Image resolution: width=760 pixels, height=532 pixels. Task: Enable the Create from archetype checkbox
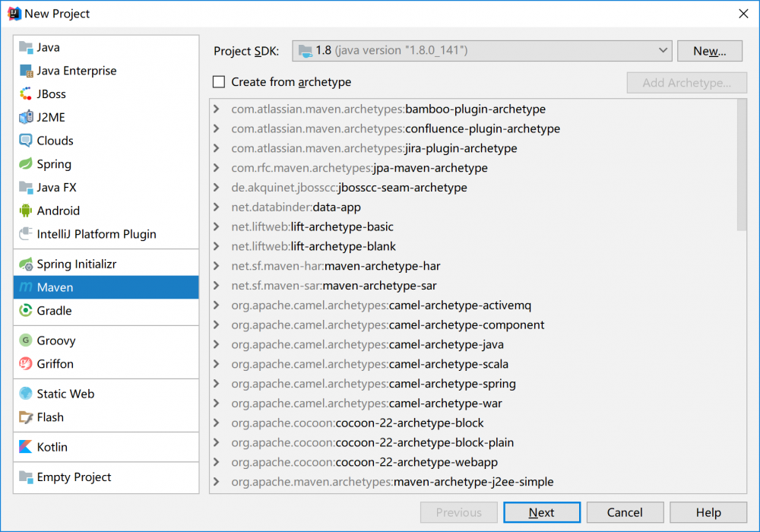(220, 82)
